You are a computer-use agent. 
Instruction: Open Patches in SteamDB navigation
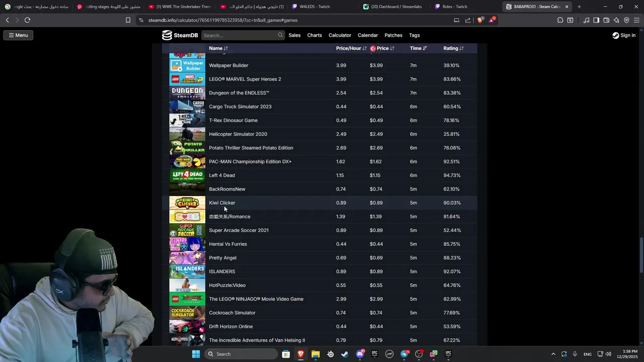(x=393, y=35)
